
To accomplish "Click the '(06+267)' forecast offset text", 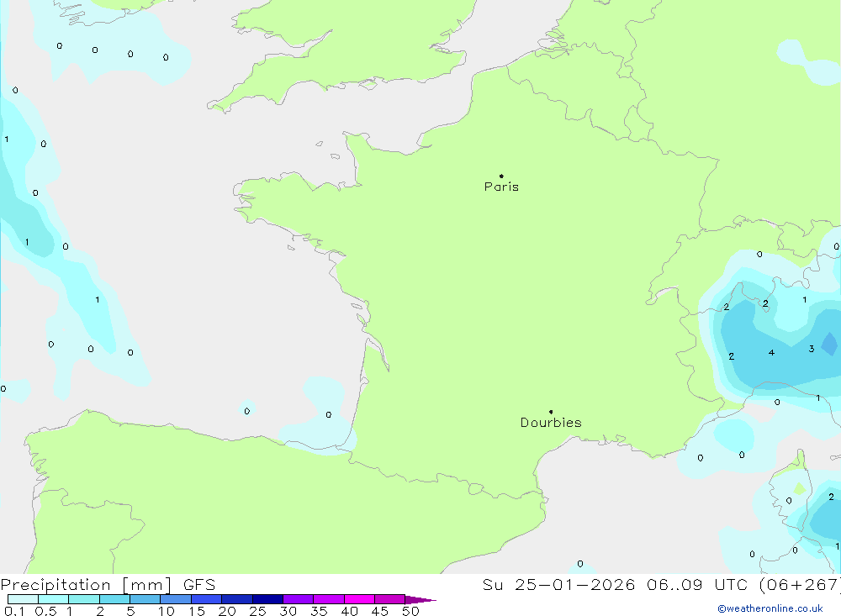I will (x=800, y=584).
